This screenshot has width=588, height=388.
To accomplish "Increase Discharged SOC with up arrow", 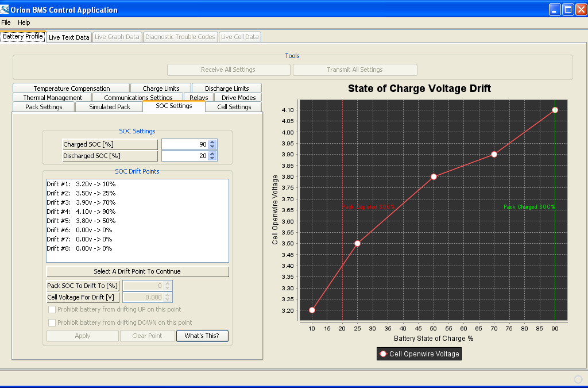I will pyautogui.click(x=212, y=153).
